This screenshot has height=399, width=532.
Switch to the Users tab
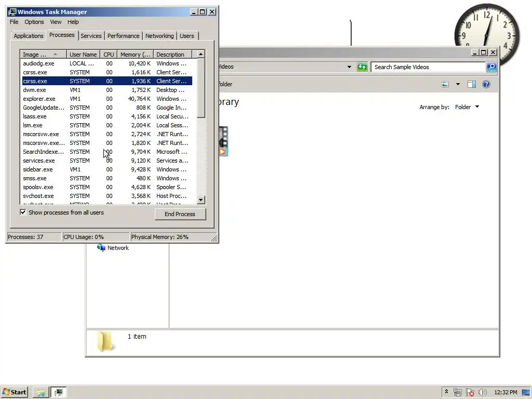point(187,36)
